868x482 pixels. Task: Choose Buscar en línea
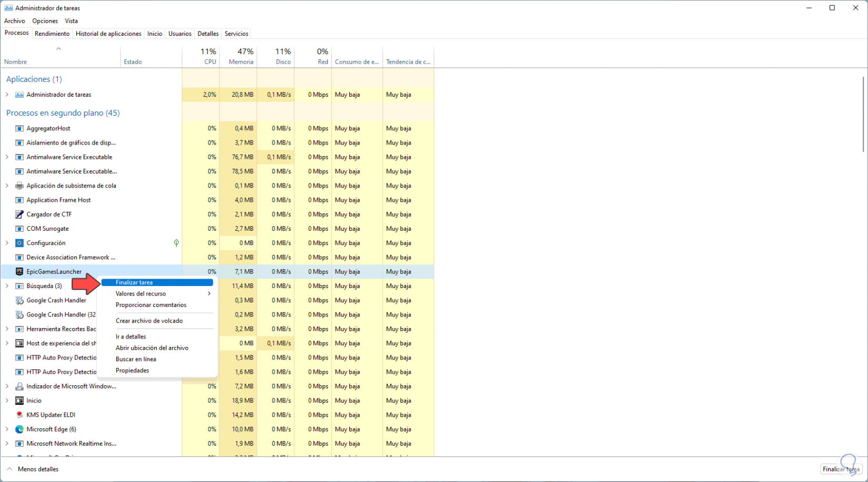click(x=157, y=359)
